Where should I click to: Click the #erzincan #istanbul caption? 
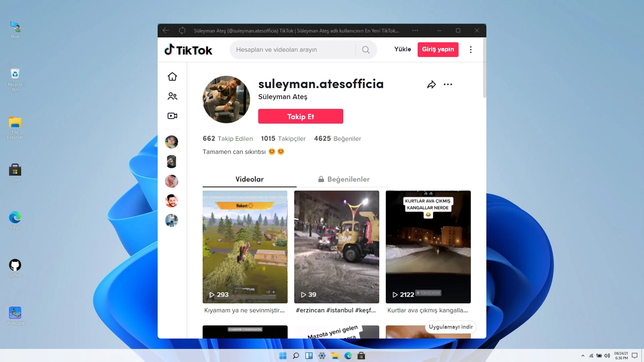click(336, 310)
